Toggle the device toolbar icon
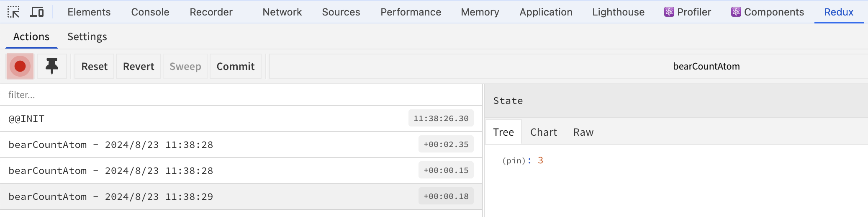The image size is (868, 217). tap(37, 12)
